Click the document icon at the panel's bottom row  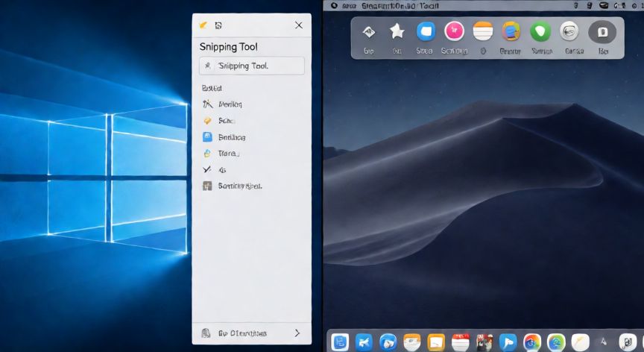click(x=206, y=333)
